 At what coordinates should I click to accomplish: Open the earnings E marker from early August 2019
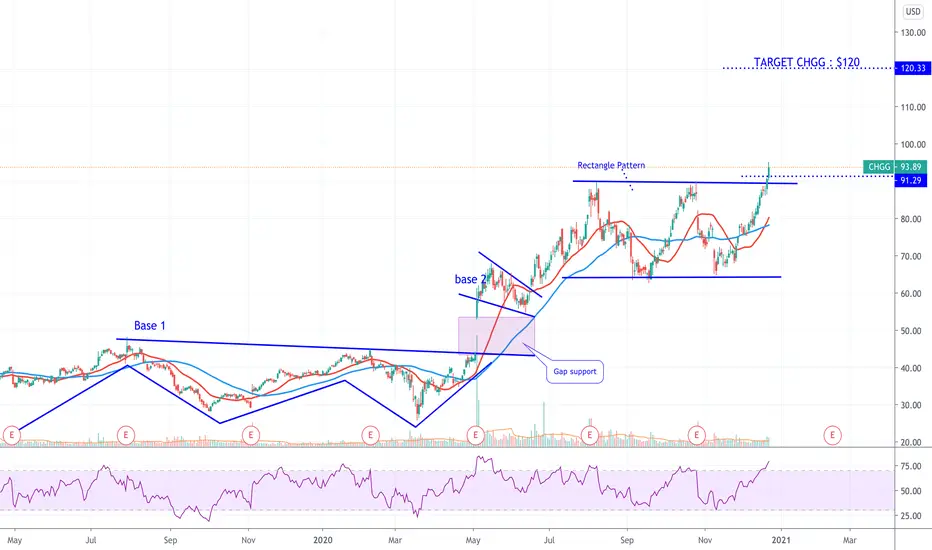point(125,435)
